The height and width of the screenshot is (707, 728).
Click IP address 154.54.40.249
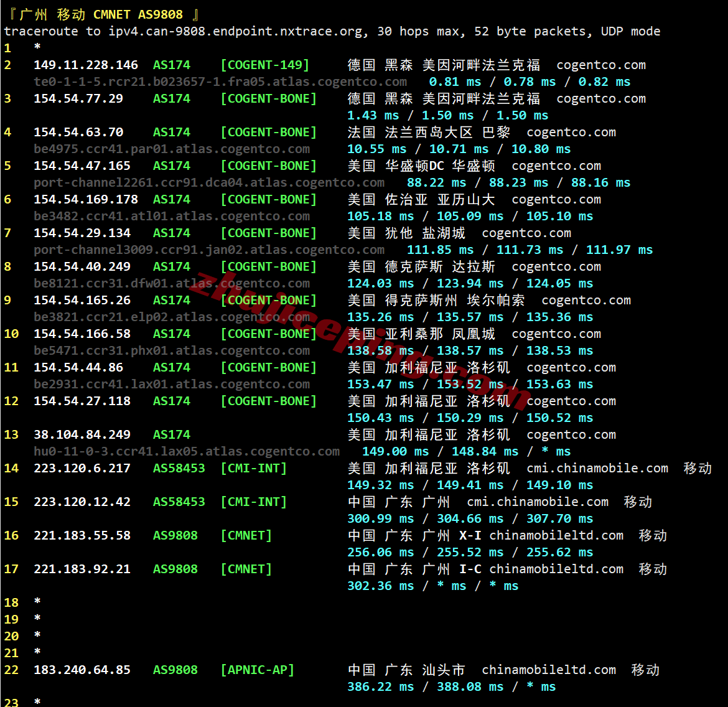[82, 266]
